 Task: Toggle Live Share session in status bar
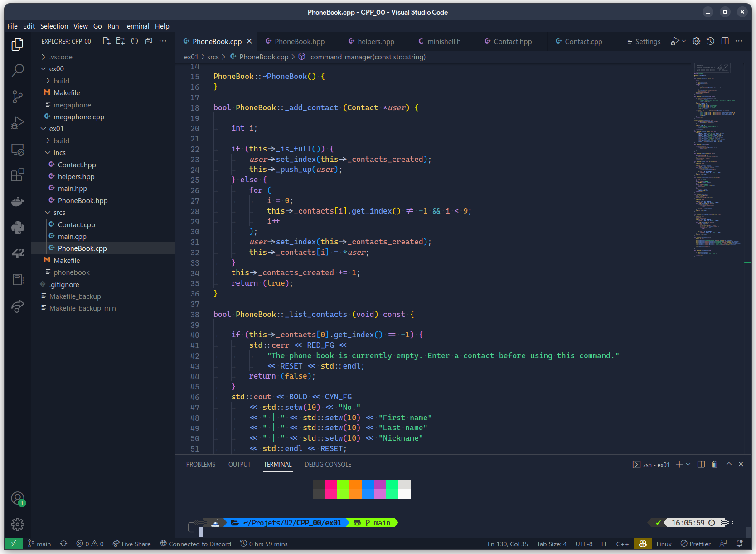click(132, 544)
